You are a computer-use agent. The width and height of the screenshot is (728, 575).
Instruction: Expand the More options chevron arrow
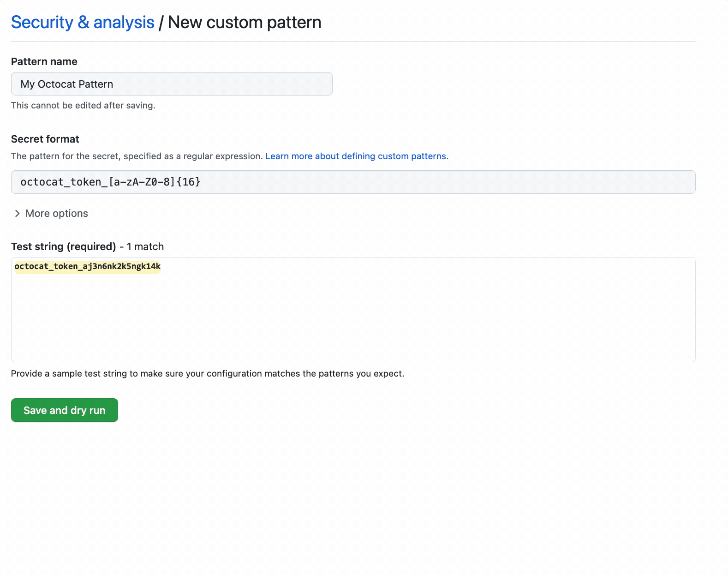(17, 213)
